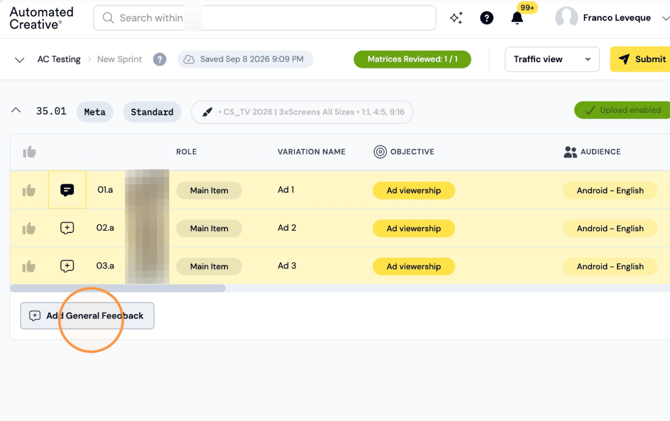Click Add General Feedback button
Screen dimensions: 670x421
point(87,316)
